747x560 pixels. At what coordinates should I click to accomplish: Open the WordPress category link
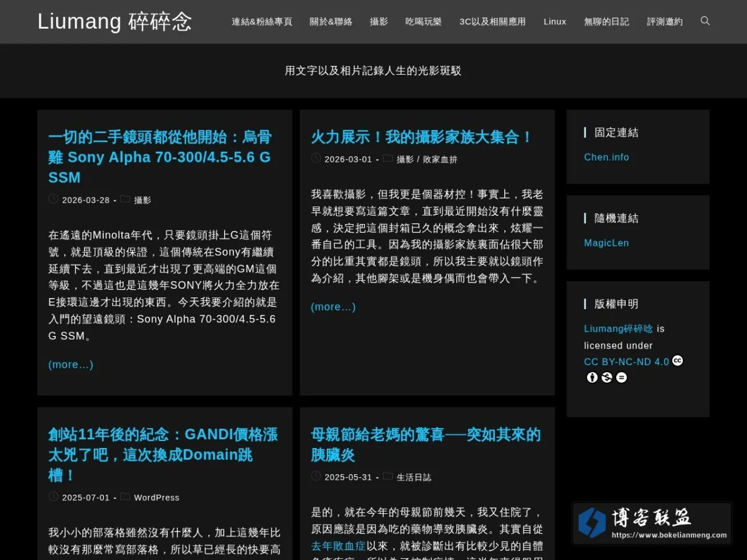tap(157, 498)
